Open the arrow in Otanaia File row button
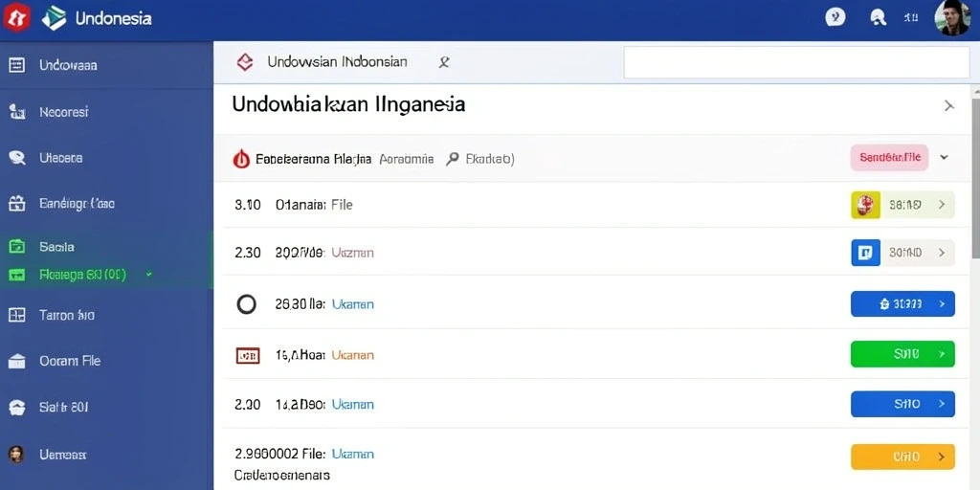 click(x=942, y=205)
